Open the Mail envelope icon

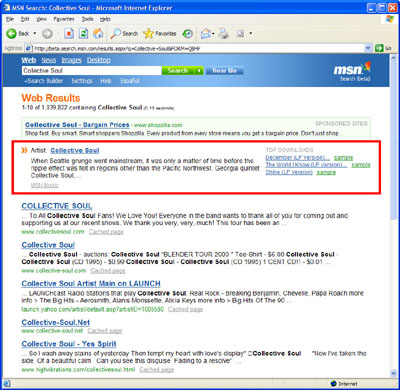pyautogui.click(x=205, y=33)
